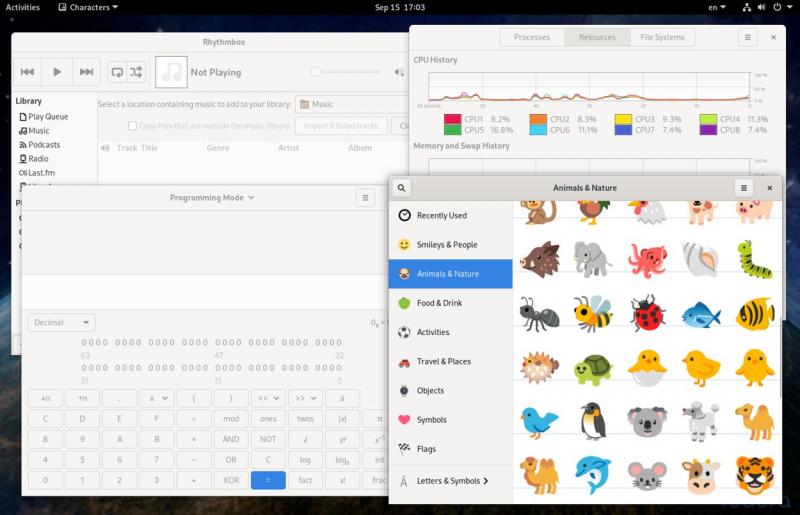Pick the honeybee emoji
Viewport: 800px width, 515px height.
pos(592,313)
